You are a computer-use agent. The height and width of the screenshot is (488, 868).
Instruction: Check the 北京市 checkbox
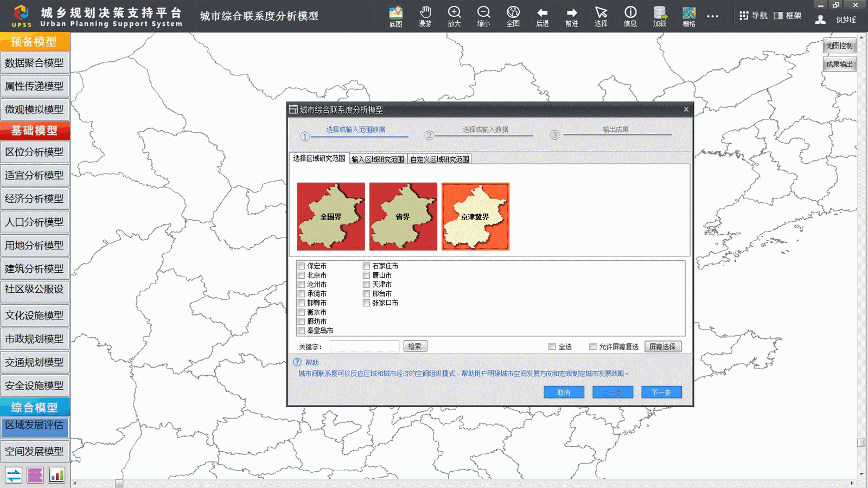click(x=301, y=275)
